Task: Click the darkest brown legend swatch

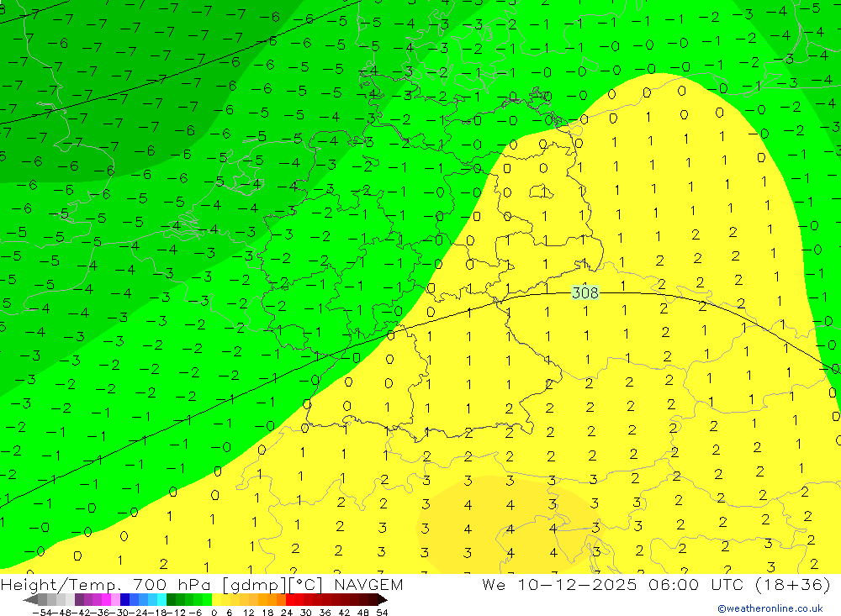Action: pos(373,599)
